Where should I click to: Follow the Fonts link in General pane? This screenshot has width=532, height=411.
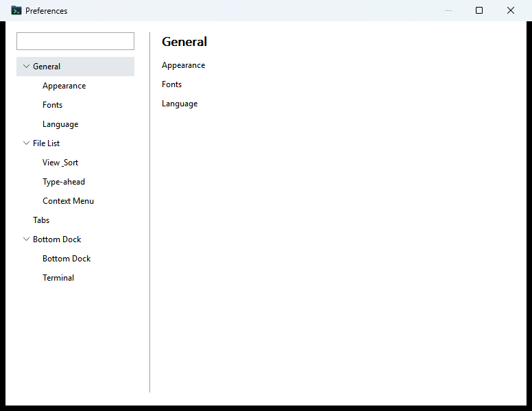(x=171, y=84)
